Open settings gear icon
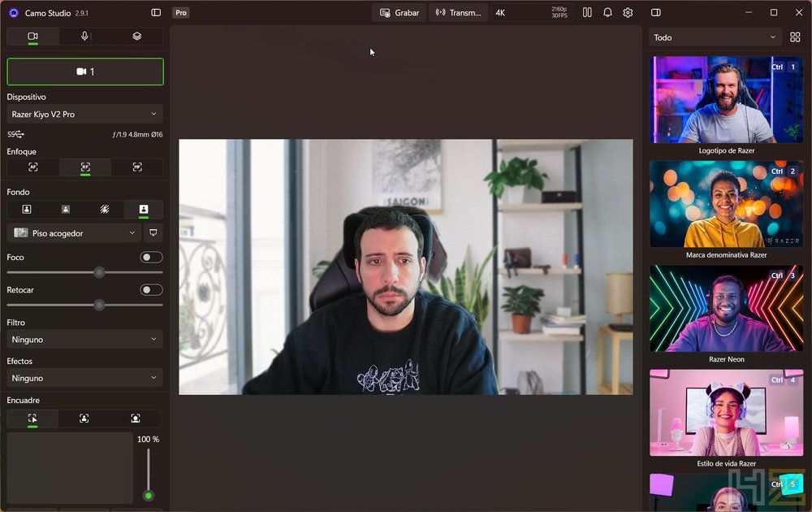812x512 pixels. pyautogui.click(x=628, y=12)
